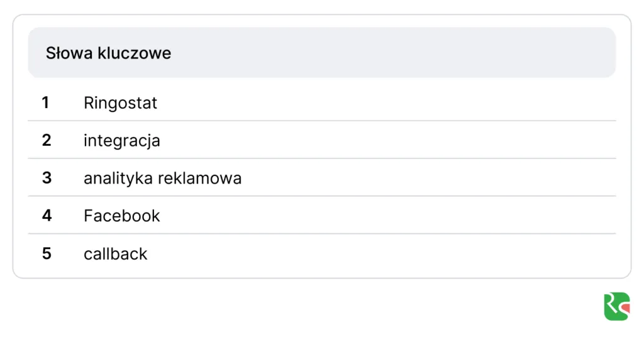
Task: Click the green Ringostat logo icon
Action: [x=616, y=306]
